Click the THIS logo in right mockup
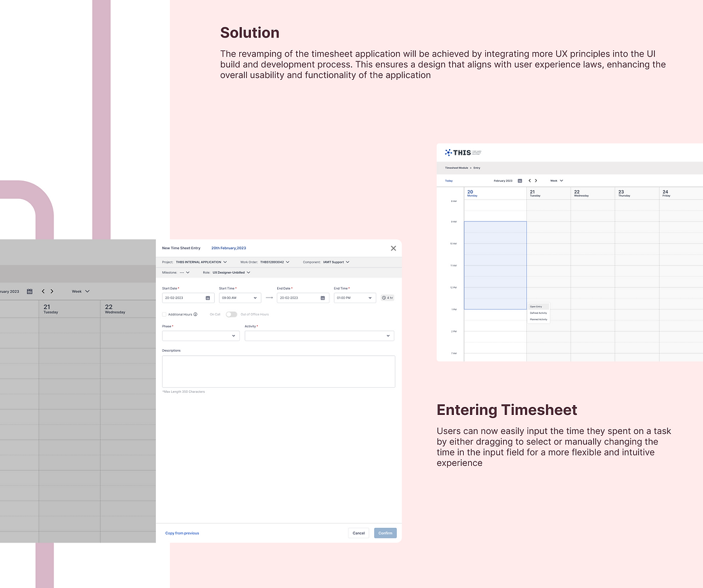Screen dimensions: 703x588 [463, 152]
